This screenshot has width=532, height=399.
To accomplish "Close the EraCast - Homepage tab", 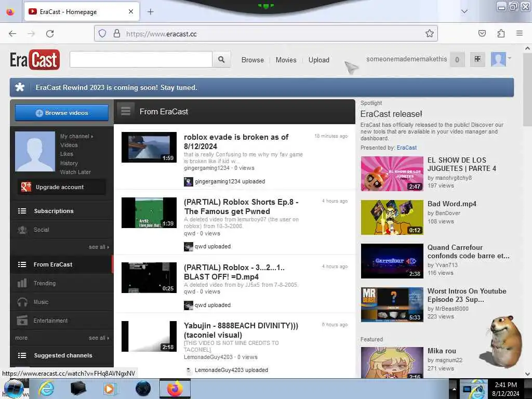I will click(130, 11).
